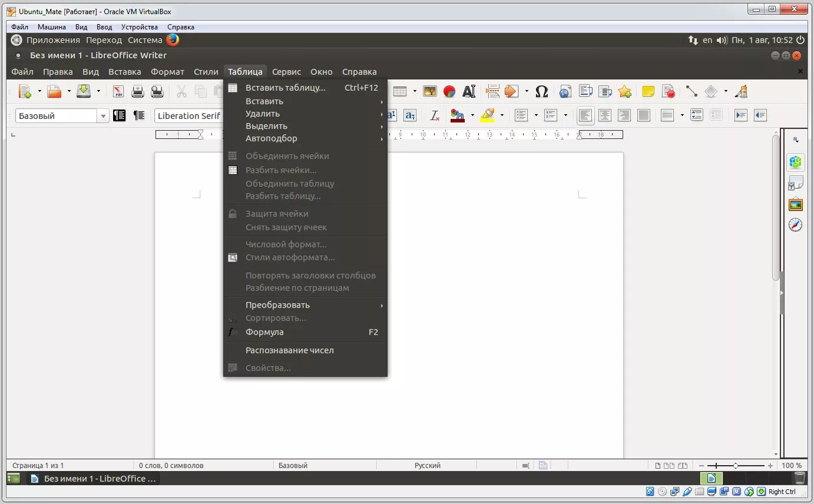Open Система menu in top panel
The width and height of the screenshot is (814, 504).
pos(145,40)
